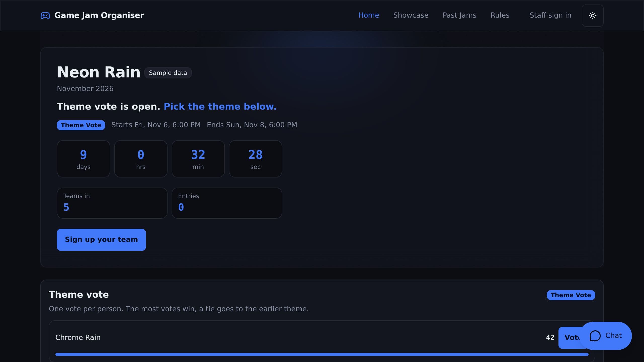Click the Entries stat card

coord(227,203)
